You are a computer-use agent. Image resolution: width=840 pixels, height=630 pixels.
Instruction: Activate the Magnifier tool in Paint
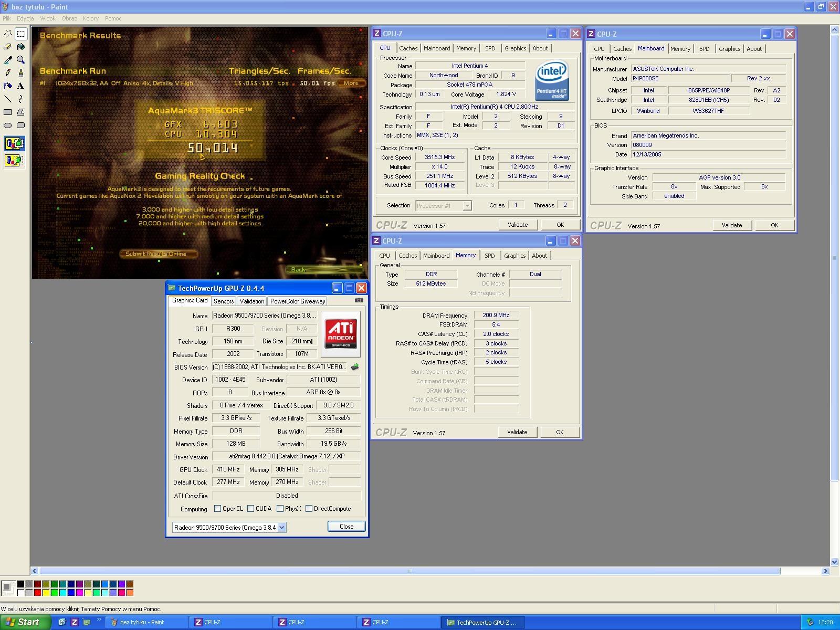click(x=21, y=60)
